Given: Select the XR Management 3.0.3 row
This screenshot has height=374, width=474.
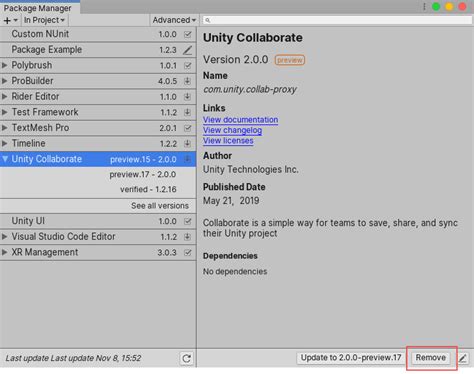Looking at the screenshot, I should tap(98, 252).
